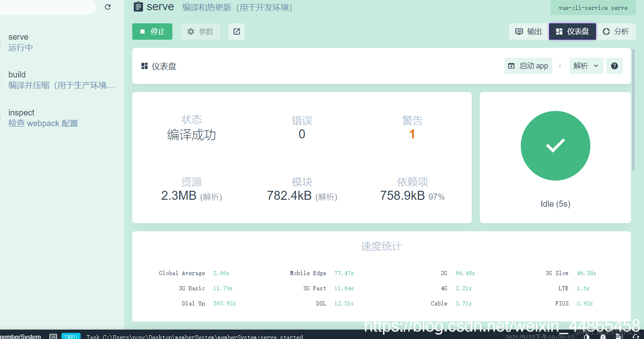Click the error count 0

pyautogui.click(x=302, y=134)
